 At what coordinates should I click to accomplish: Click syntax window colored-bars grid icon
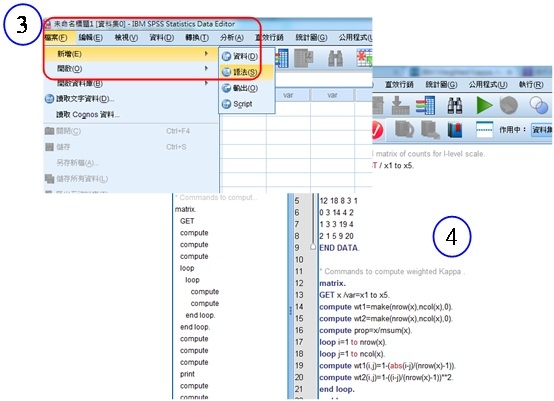click(425, 105)
